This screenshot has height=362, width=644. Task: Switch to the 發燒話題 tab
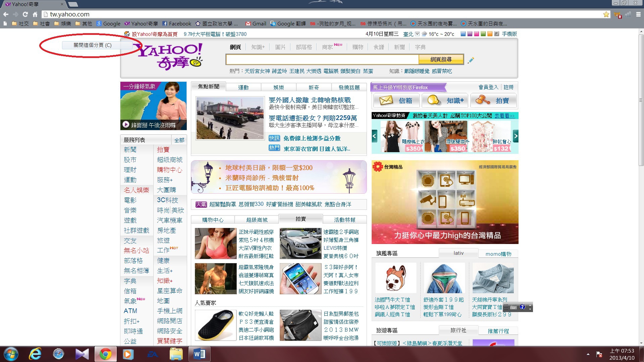[349, 87]
